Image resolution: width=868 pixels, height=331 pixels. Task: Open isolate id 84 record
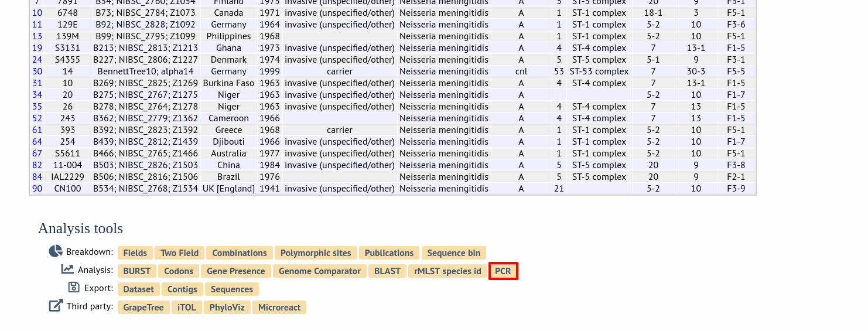(37, 177)
